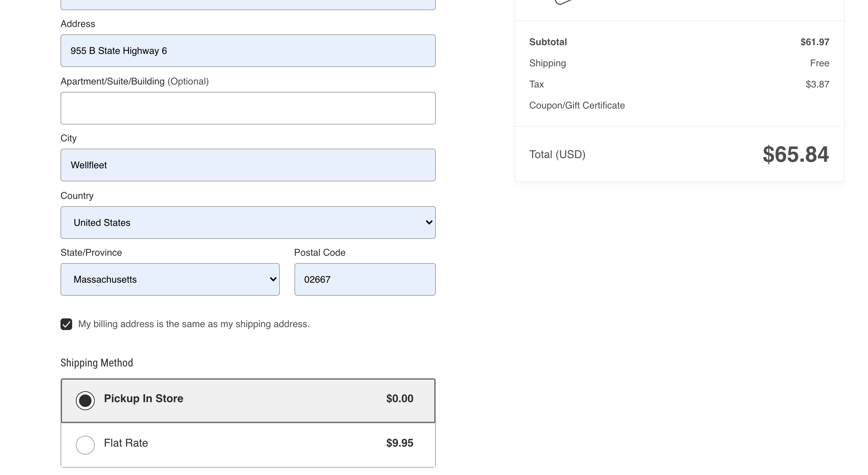Click the Address field with 955 B State Highway 6

point(248,51)
